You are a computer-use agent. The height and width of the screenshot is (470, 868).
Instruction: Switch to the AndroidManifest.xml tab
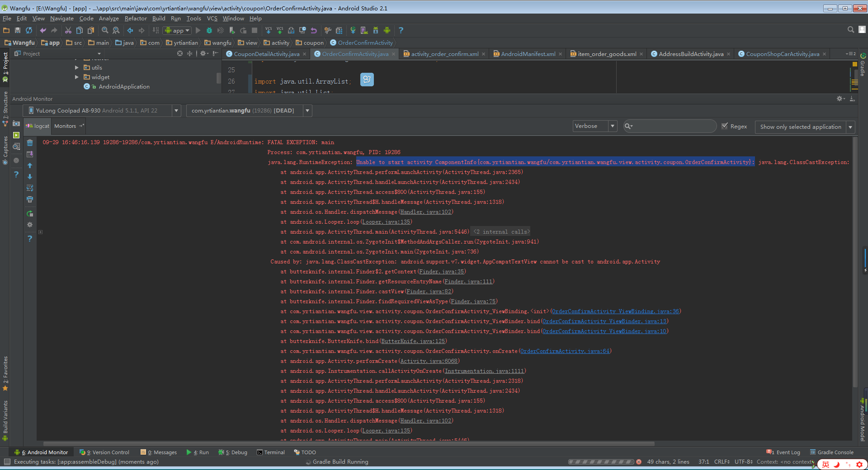pyautogui.click(x=528, y=54)
